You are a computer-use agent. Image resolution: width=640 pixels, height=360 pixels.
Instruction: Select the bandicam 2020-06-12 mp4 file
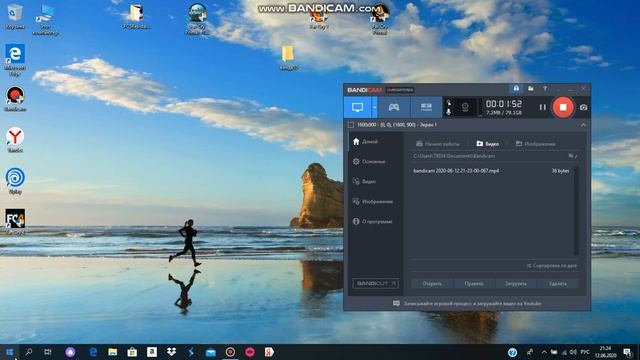[x=456, y=171]
